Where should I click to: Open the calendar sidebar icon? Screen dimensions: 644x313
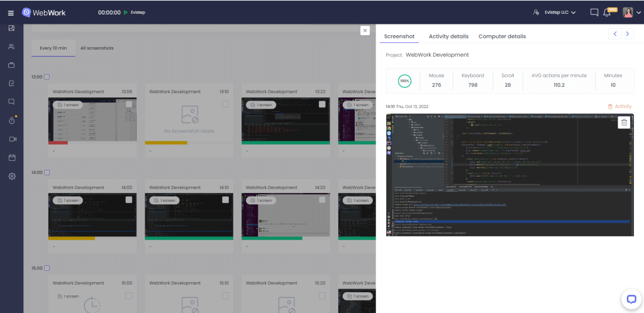pyautogui.click(x=12, y=158)
